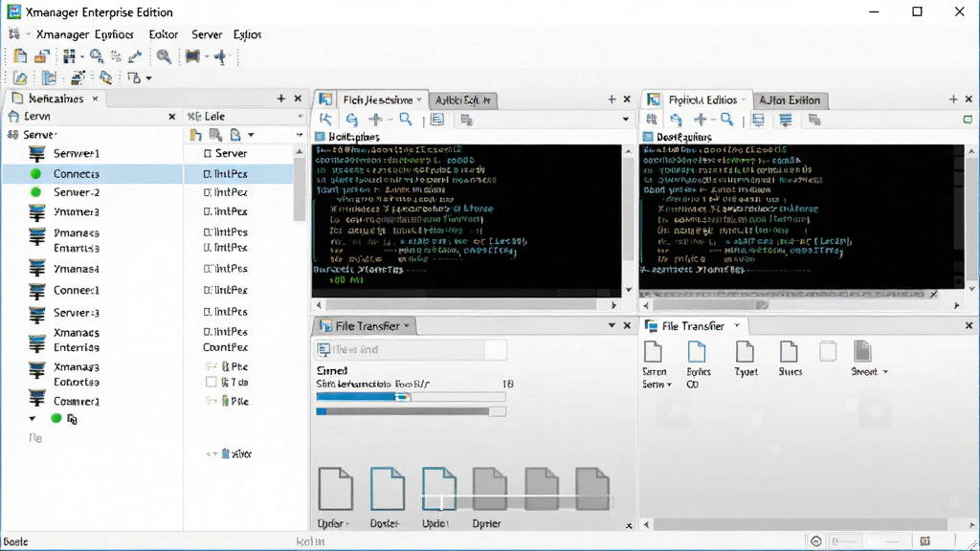Click the new file icon in main toolbar

[20, 56]
